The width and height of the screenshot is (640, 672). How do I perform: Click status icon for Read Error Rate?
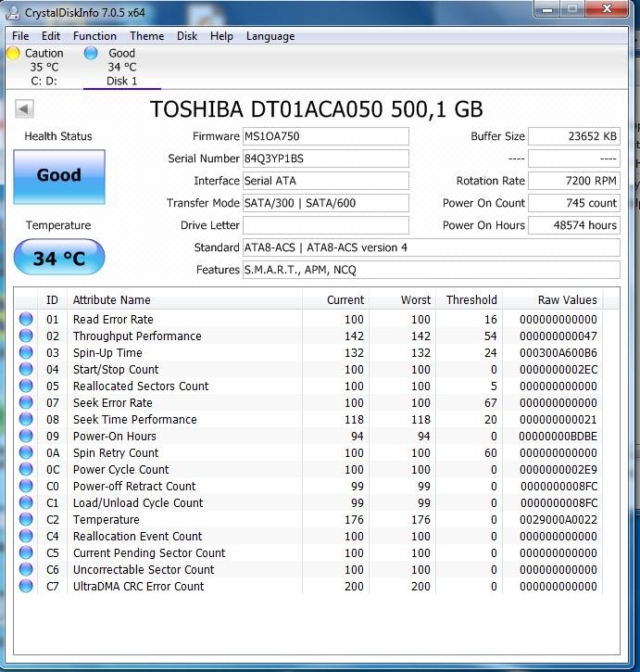(26, 319)
